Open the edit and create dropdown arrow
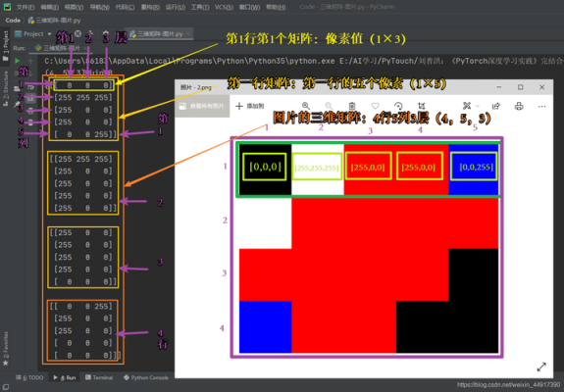 coord(478,106)
